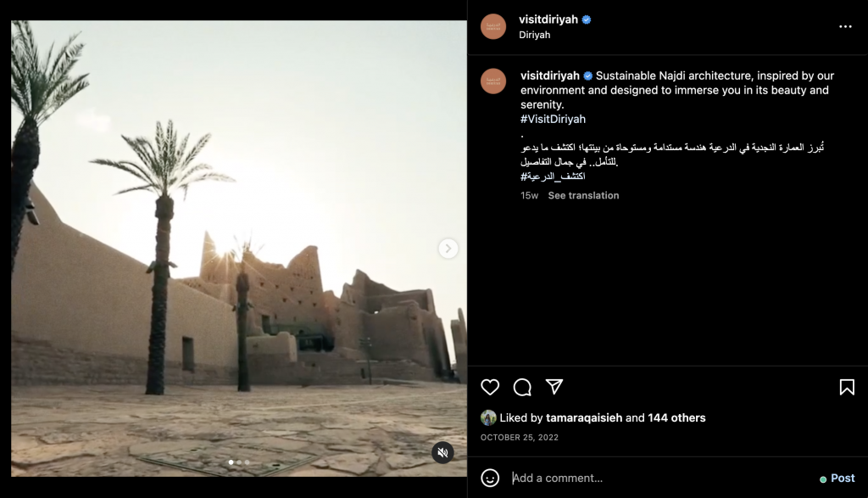Click See translation under the caption
The width and height of the screenshot is (868, 498).
click(583, 195)
